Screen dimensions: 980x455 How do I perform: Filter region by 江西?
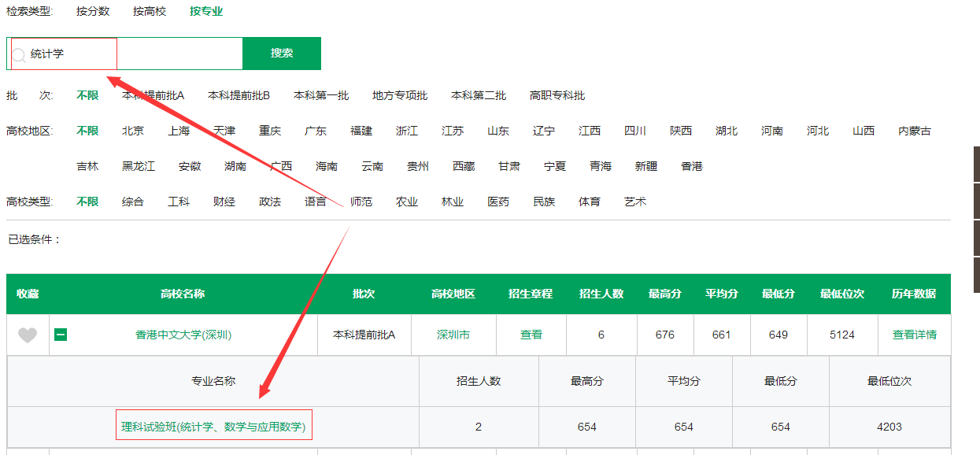[x=590, y=131]
